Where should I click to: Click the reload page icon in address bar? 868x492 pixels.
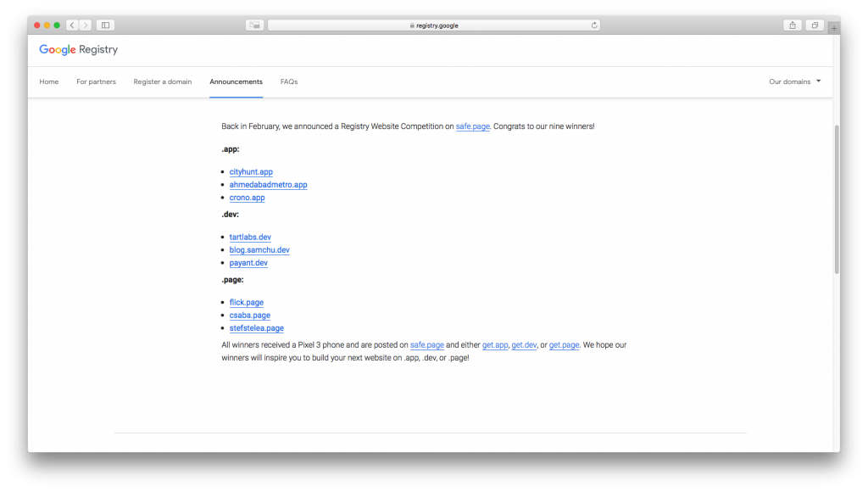point(594,25)
